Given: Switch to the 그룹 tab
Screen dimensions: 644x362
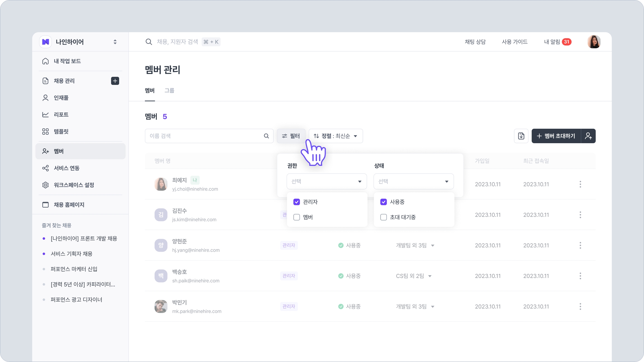Looking at the screenshot, I should point(169,91).
